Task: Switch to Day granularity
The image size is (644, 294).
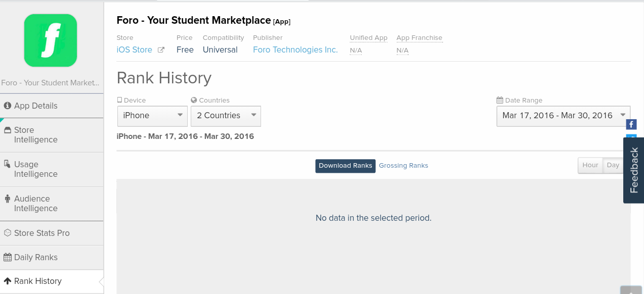Action: [x=613, y=165]
